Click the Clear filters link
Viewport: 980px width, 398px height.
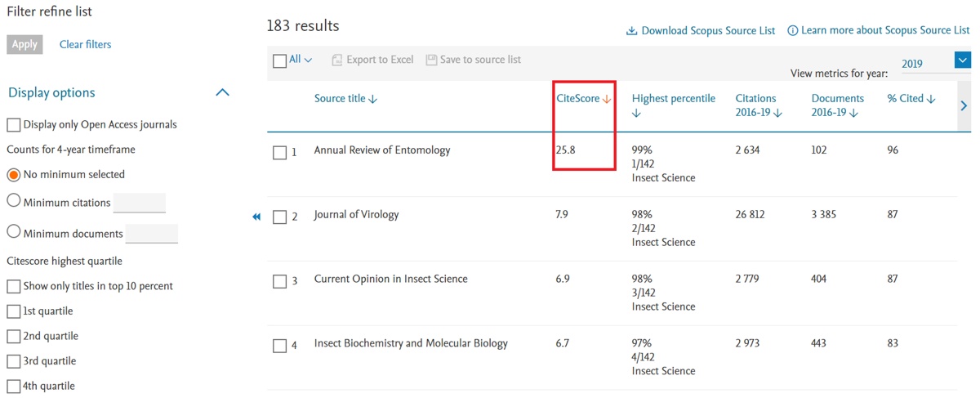[85, 44]
